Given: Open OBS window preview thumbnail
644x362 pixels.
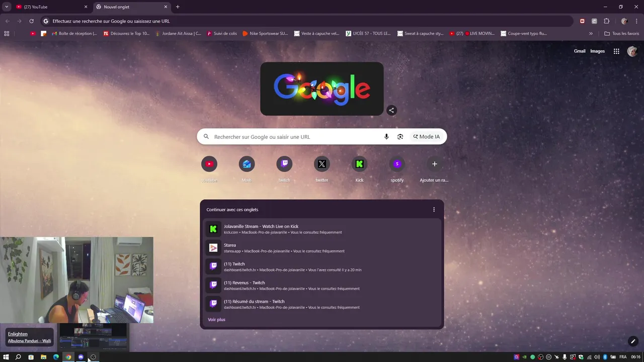Looking at the screenshot, I should (93, 337).
